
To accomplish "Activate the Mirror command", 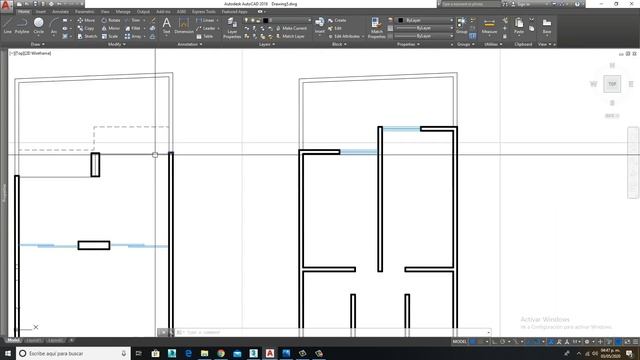I will 111,28.
